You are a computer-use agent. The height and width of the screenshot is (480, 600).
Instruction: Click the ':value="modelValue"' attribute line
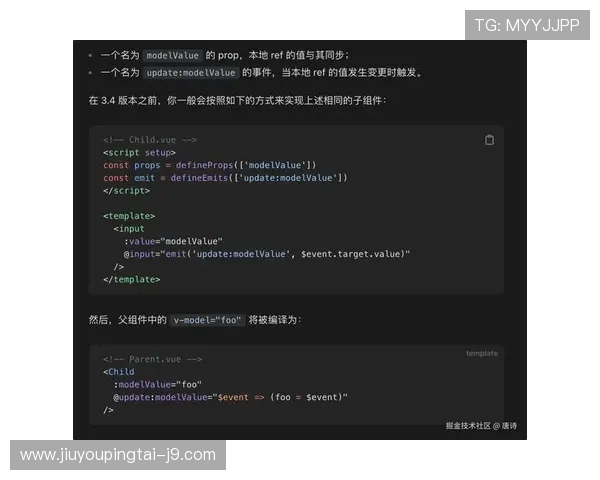(x=173, y=241)
